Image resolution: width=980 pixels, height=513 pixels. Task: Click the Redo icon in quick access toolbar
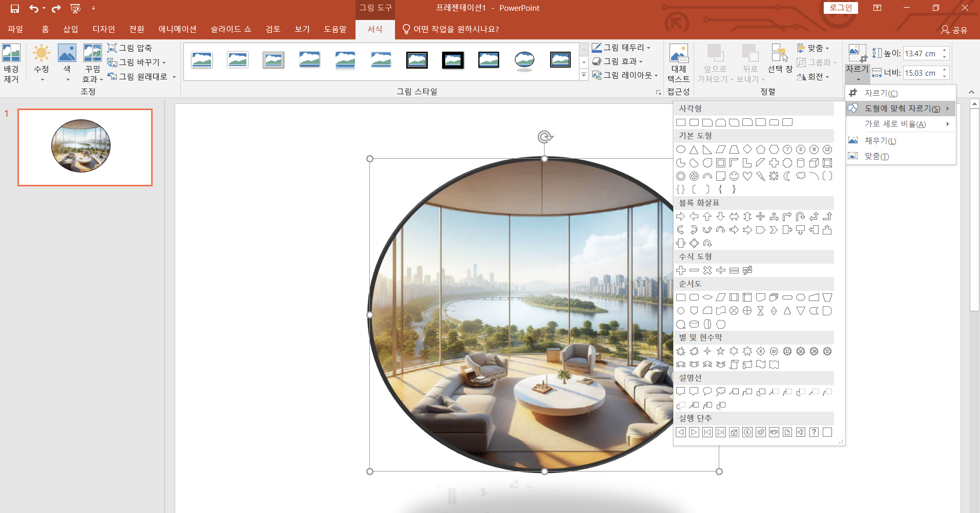tap(56, 8)
